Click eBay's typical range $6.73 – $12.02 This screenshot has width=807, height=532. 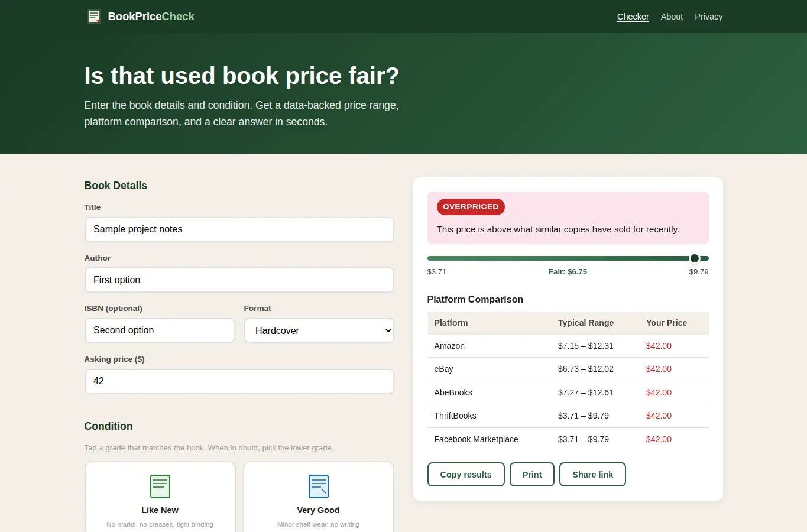[586, 369]
